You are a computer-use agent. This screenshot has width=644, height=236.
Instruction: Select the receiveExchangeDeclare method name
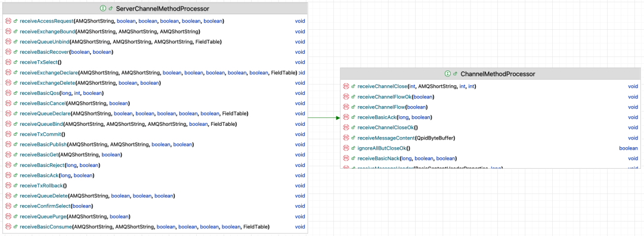coord(49,72)
